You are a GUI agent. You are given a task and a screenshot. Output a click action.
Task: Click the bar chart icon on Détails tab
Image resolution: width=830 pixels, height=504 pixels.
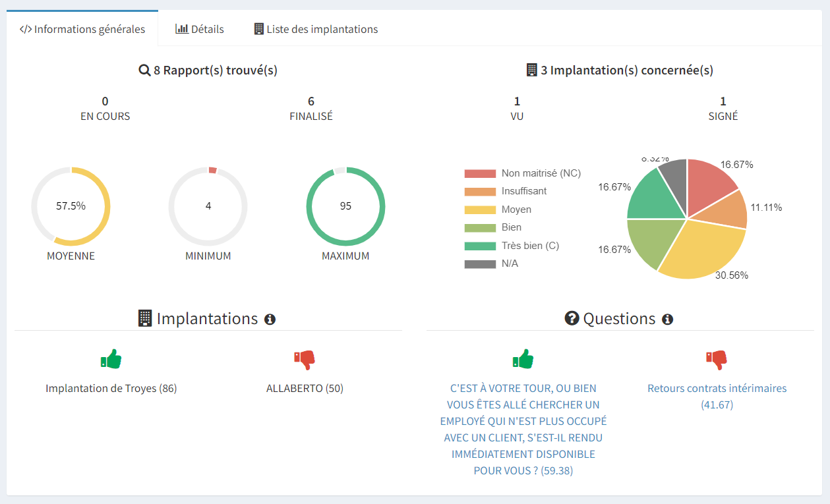(182, 29)
